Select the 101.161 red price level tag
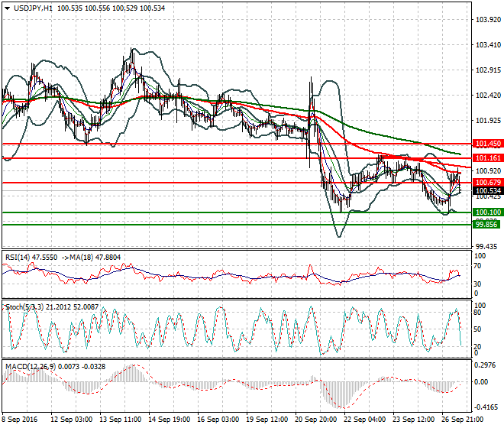This screenshot has width=504, height=428. (x=487, y=158)
